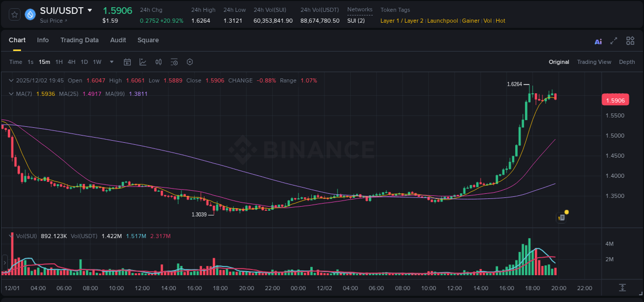Image resolution: width=644 pixels, height=302 pixels.
Task: Select the 1H timeframe
Action: pyautogui.click(x=58, y=62)
